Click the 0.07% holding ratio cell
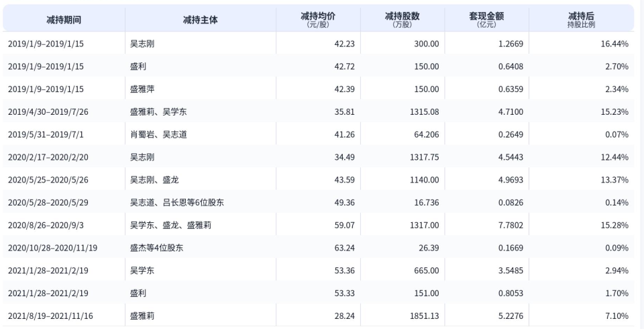This screenshot has height=329, width=644. (x=616, y=135)
